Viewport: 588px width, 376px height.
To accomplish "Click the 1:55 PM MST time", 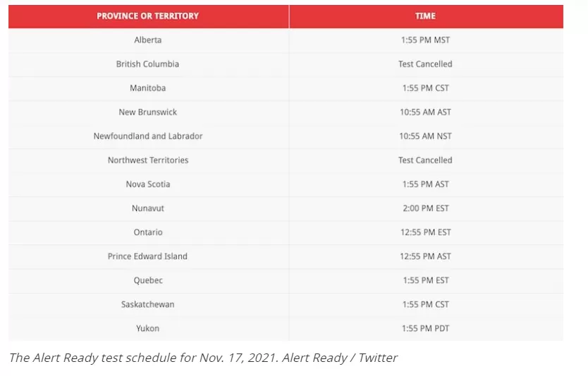I will click(426, 40).
